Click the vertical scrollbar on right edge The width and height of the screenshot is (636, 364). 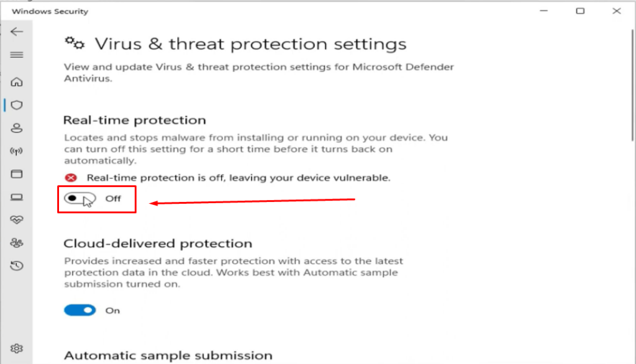(x=633, y=85)
